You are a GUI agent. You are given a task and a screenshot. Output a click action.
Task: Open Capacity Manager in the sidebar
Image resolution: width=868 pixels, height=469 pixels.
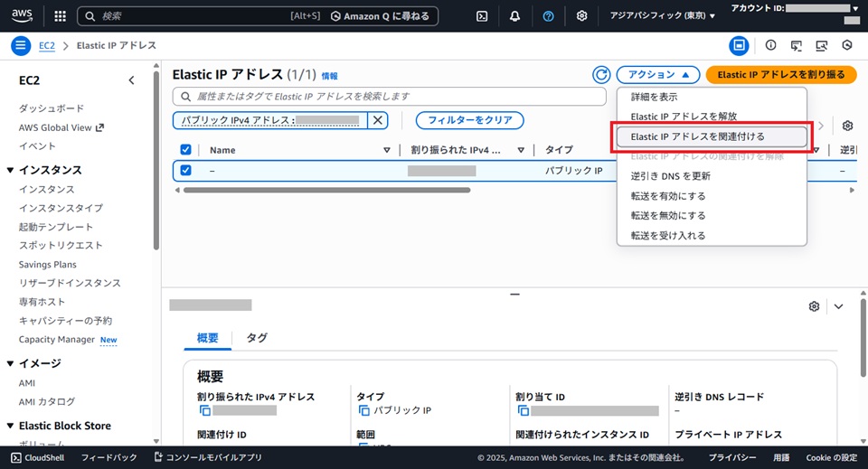(x=56, y=340)
